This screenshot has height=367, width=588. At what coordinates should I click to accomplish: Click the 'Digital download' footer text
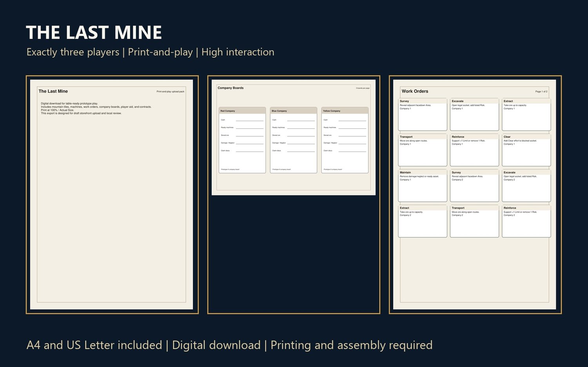coord(216,345)
